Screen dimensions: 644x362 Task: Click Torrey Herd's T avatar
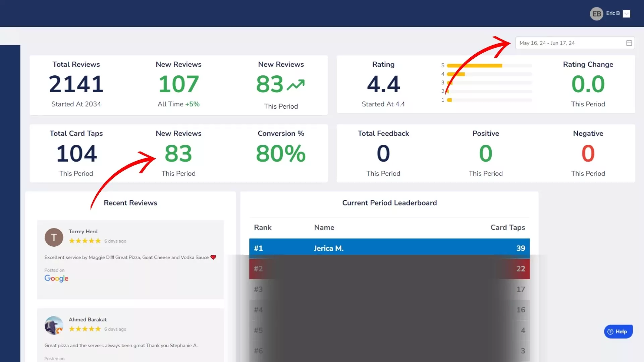(54, 237)
